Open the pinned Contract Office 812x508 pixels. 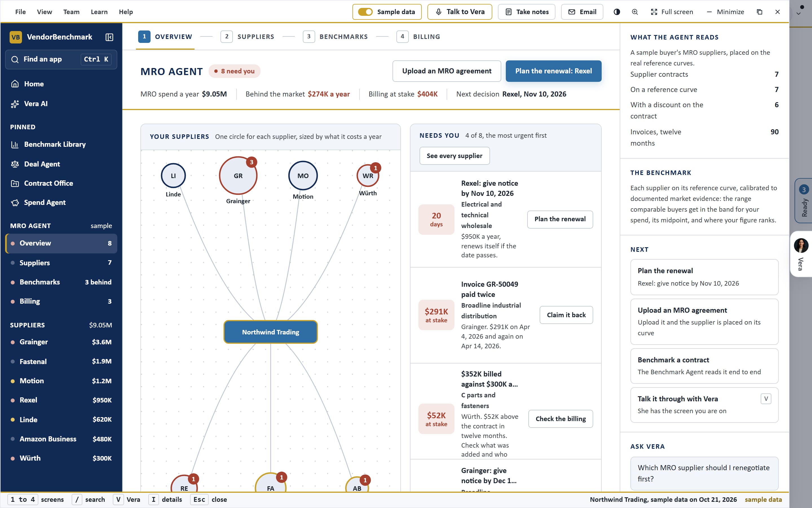point(61,183)
